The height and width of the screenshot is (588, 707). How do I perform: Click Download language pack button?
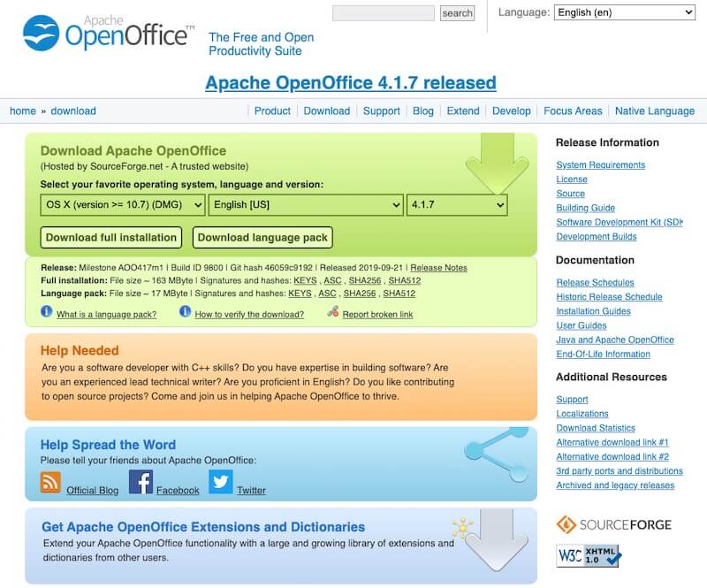click(x=262, y=237)
